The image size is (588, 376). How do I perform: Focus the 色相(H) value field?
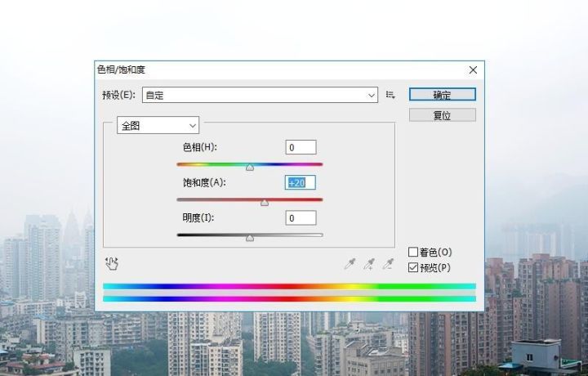tap(301, 147)
